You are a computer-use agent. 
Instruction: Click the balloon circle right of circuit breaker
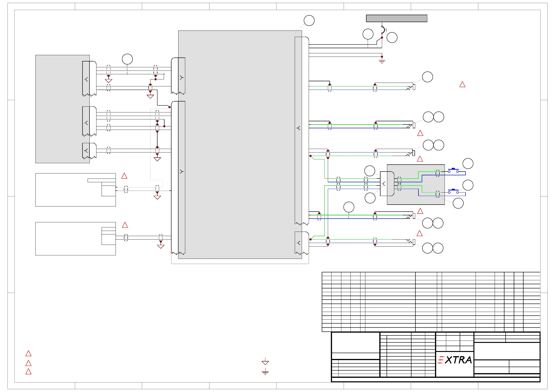pos(392,38)
